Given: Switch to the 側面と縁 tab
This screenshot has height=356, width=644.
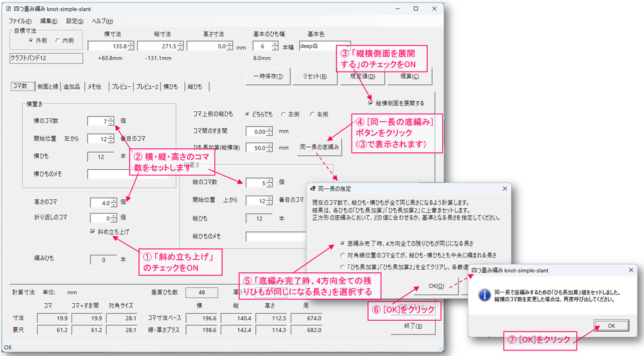Looking at the screenshot, I should click(48, 87).
